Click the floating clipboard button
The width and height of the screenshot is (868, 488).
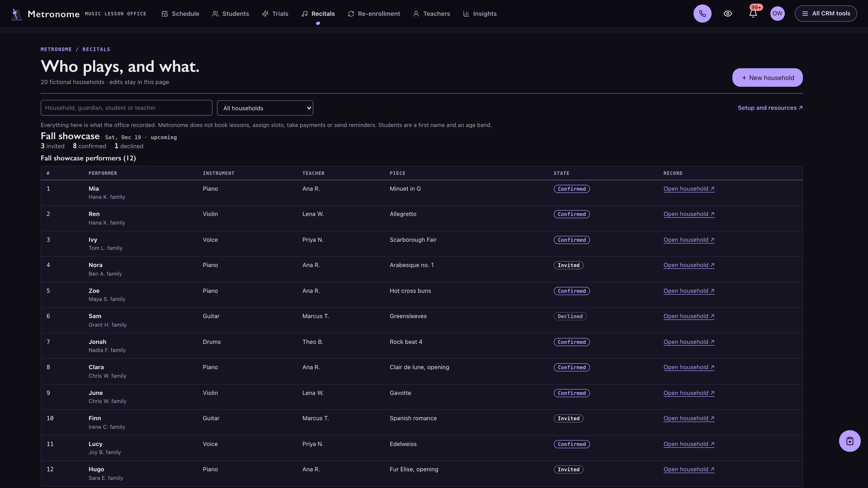pos(849,441)
